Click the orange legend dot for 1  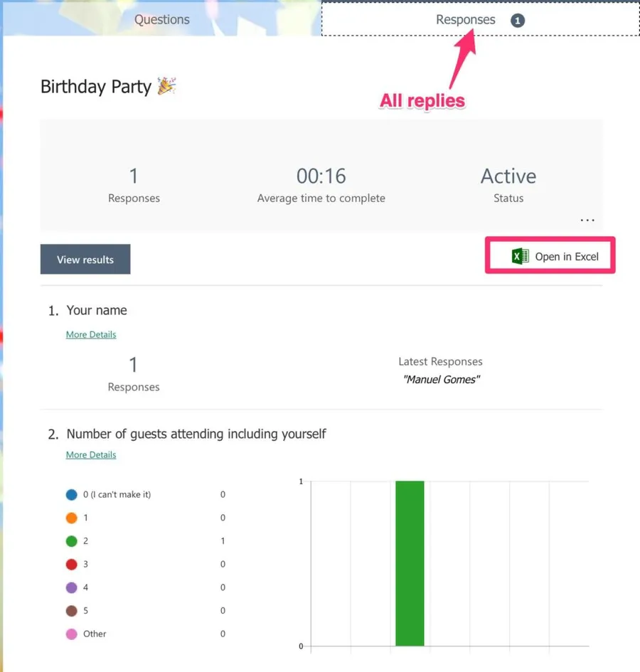point(71,518)
